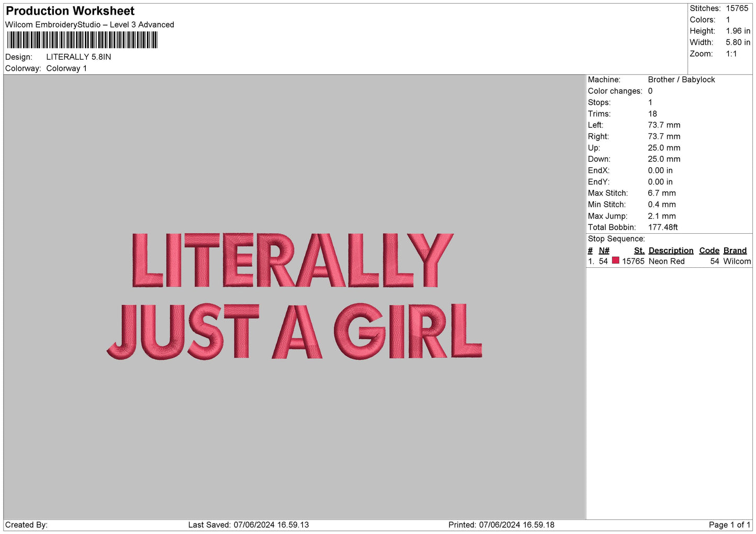The image size is (756, 534).
Task: Click the '#' column header
Action: [x=590, y=251]
